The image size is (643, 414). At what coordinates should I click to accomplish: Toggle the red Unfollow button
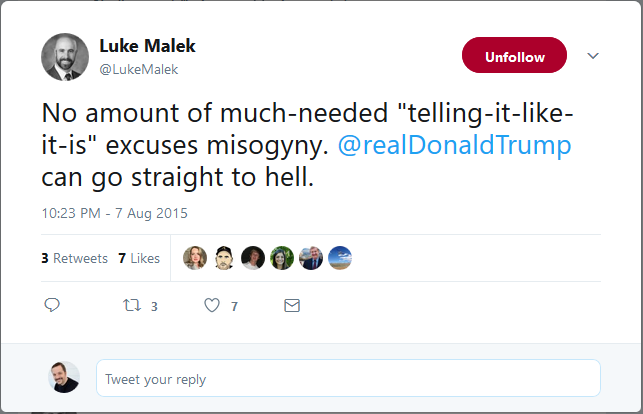[514, 55]
